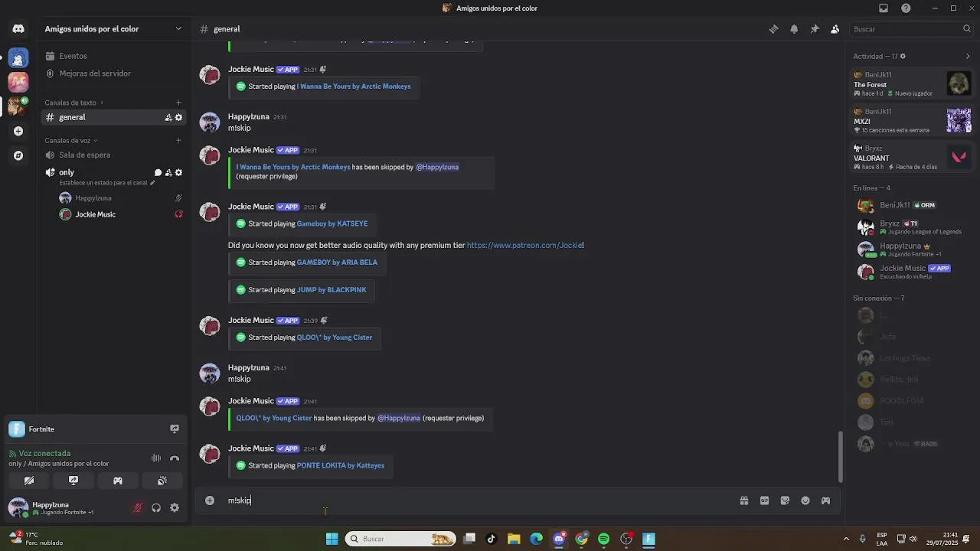The height and width of the screenshot is (551, 980).
Task: Open the emoji picker icon
Action: coord(805,500)
